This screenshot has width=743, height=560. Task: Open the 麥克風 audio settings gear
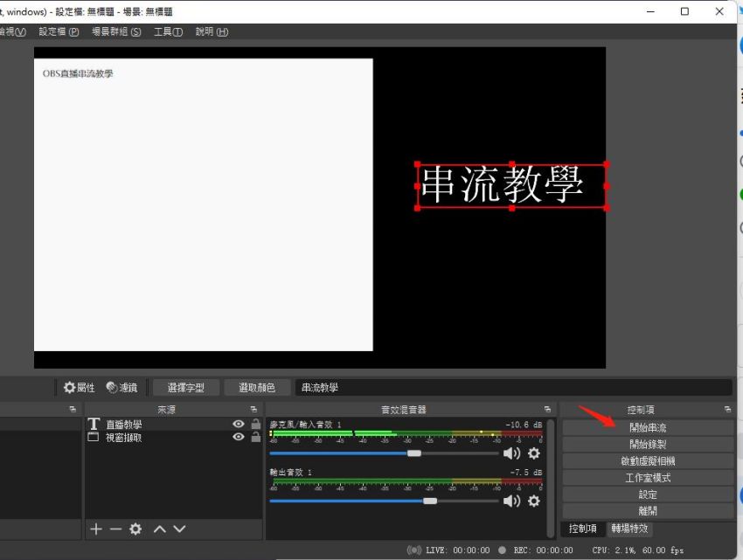(533, 453)
